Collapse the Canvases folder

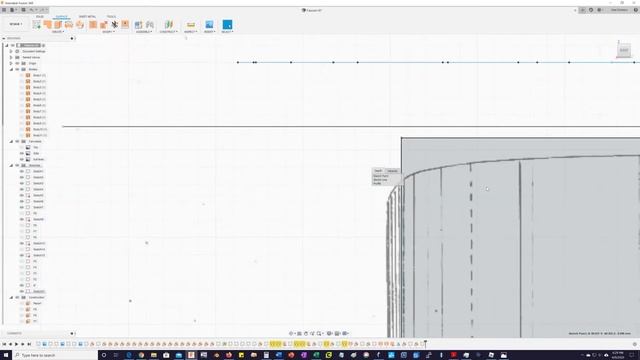click(x=11, y=141)
